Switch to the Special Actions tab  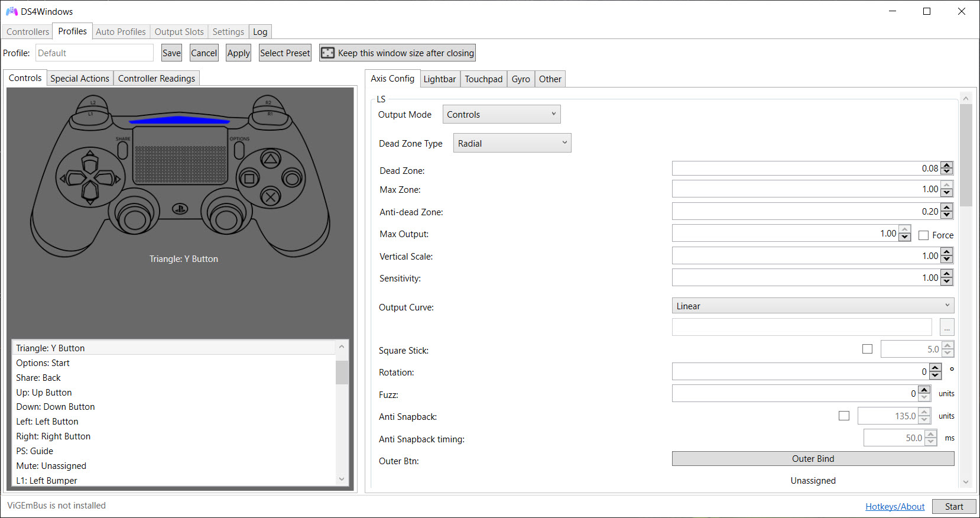80,79
